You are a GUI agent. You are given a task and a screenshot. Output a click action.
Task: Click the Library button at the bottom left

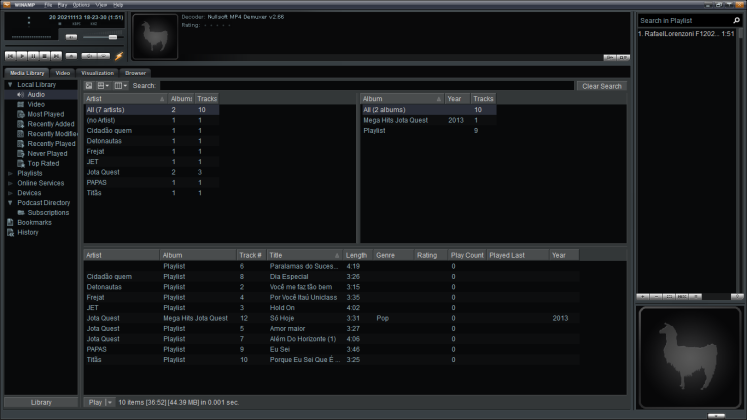[x=41, y=402]
